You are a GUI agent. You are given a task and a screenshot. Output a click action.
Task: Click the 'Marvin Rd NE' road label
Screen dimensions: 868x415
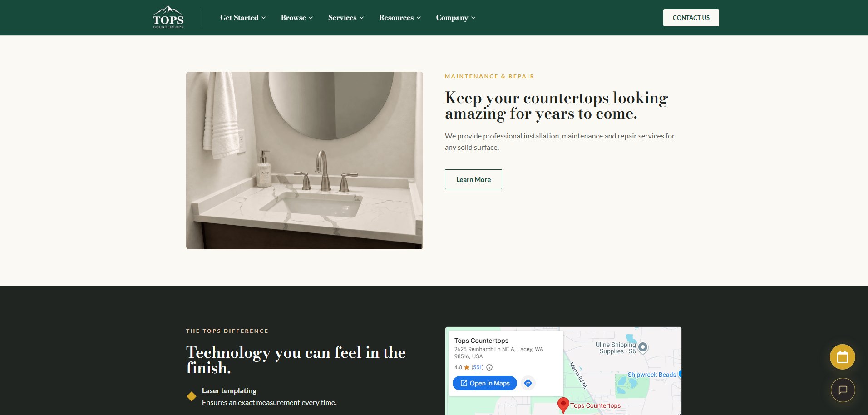tap(578, 375)
